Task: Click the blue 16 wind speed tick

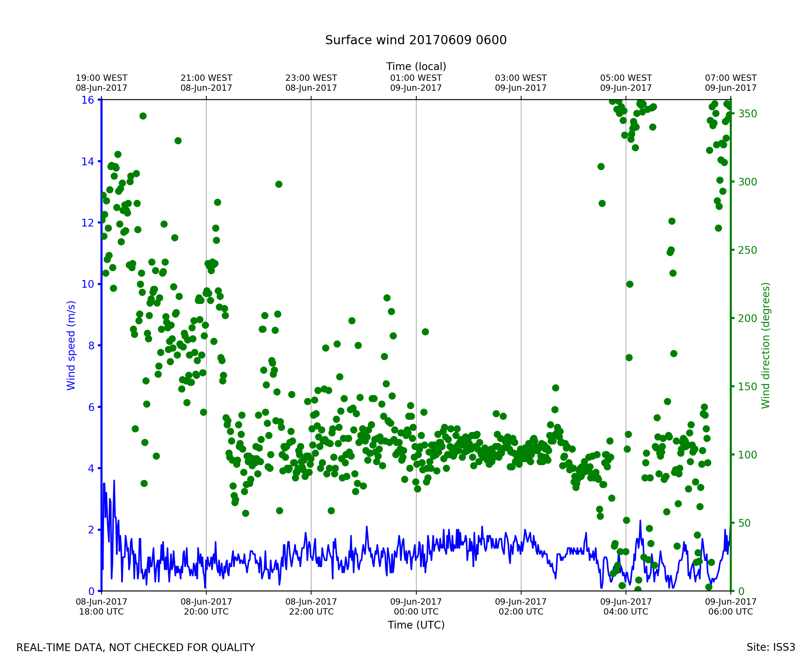Action: pos(87,100)
